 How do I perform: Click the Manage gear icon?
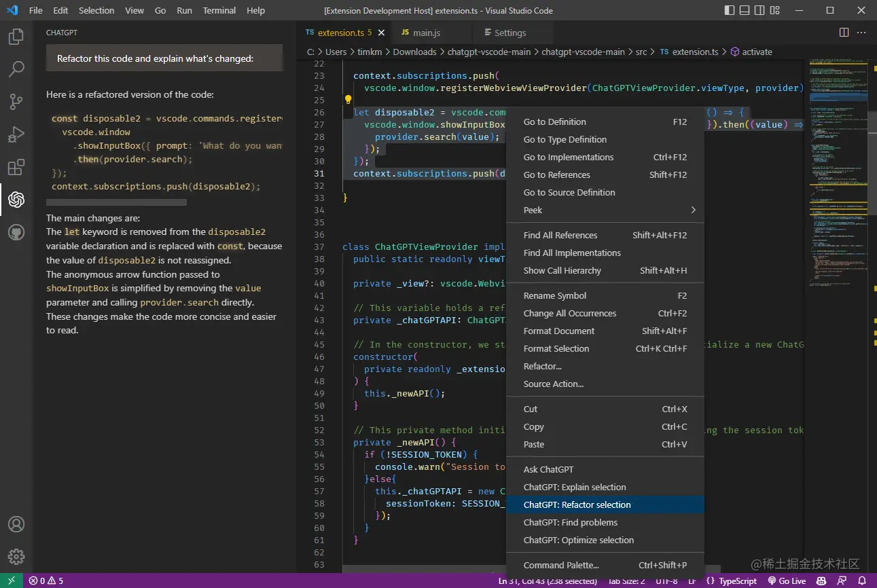16,556
